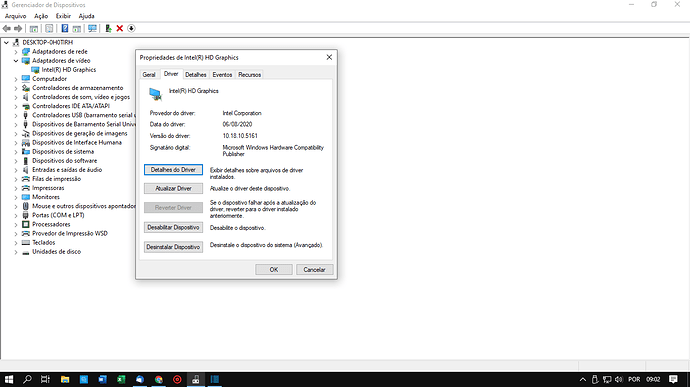Click the Desinstalar Dispositivo button

coord(173,247)
